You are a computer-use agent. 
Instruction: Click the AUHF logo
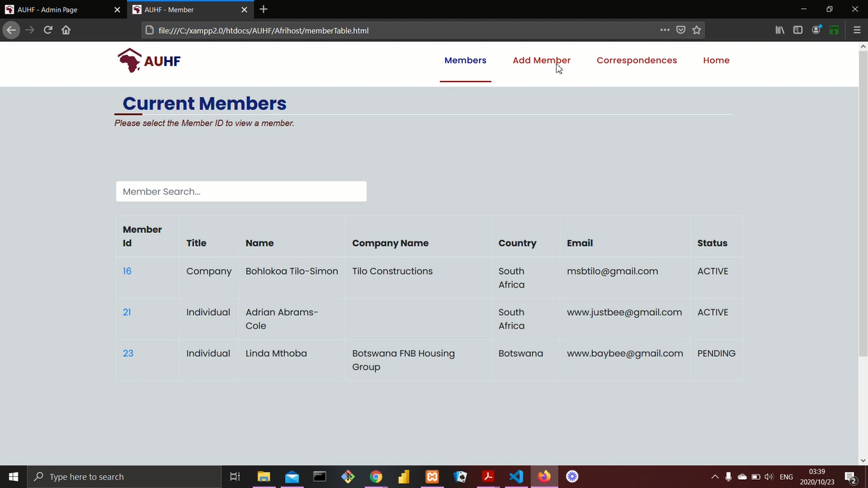coord(149,60)
